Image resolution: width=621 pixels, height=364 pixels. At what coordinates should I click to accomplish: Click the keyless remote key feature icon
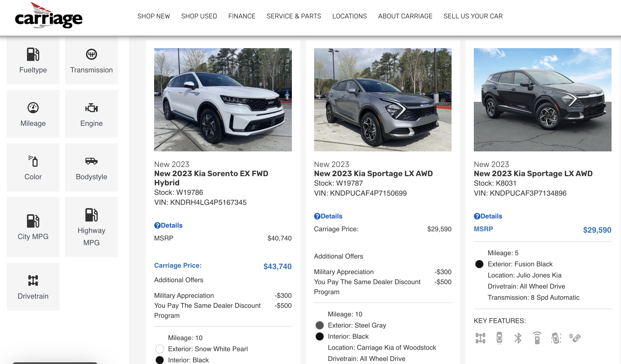point(537,338)
